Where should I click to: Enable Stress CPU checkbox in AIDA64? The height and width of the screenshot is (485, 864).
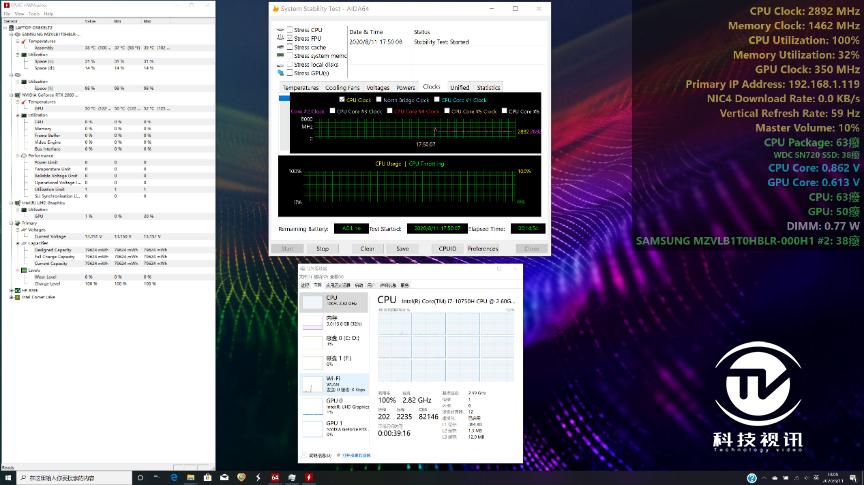[290, 30]
